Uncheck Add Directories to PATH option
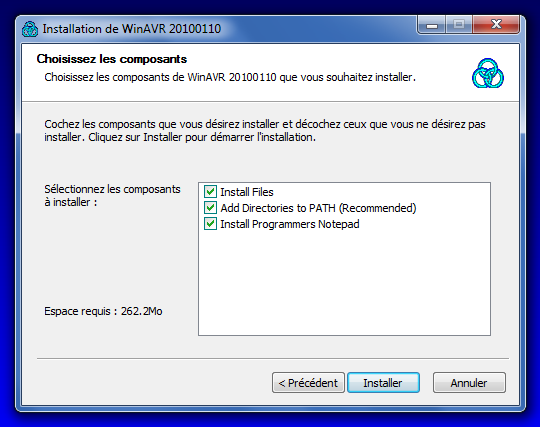540x427 pixels. [x=210, y=208]
